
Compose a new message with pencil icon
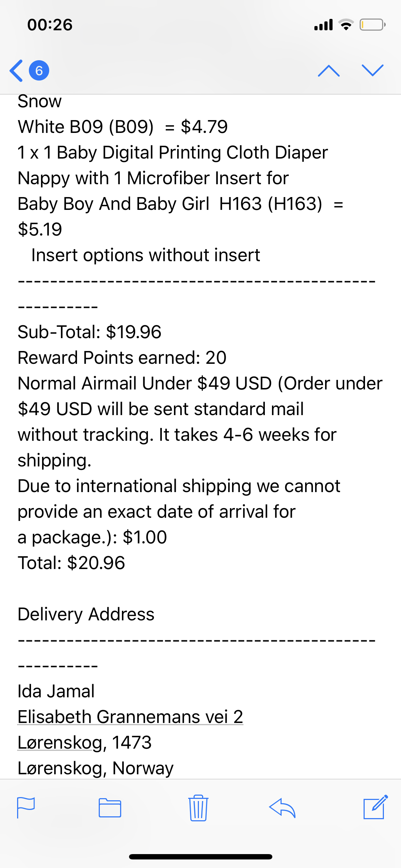click(375, 807)
